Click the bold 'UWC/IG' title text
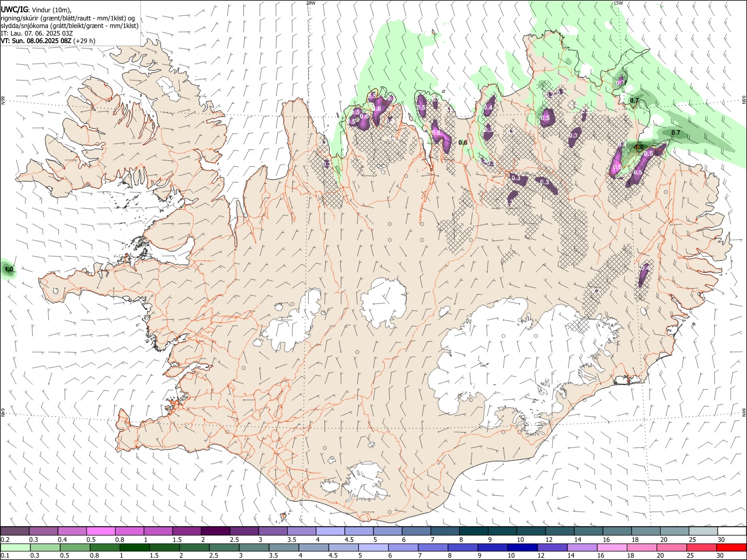747x560 pixels. click(x=14, y=9)
